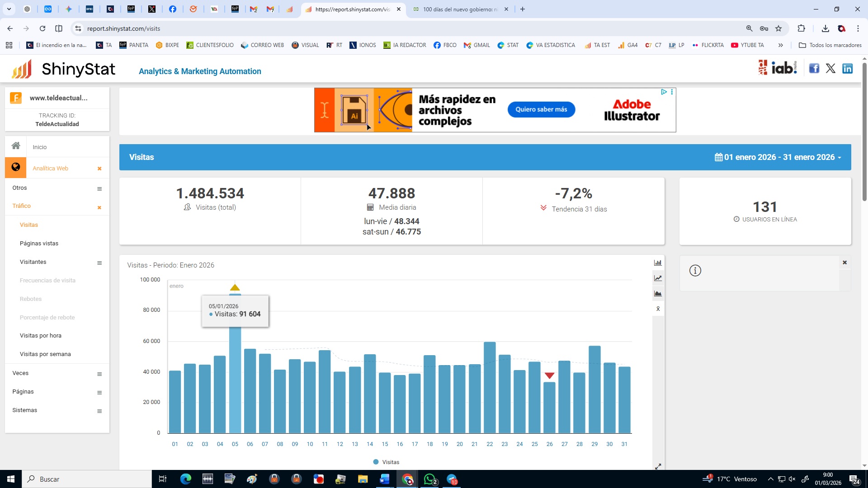Open Páginas vistas in sidebar

pyautogui.click(x=39, y=243)
